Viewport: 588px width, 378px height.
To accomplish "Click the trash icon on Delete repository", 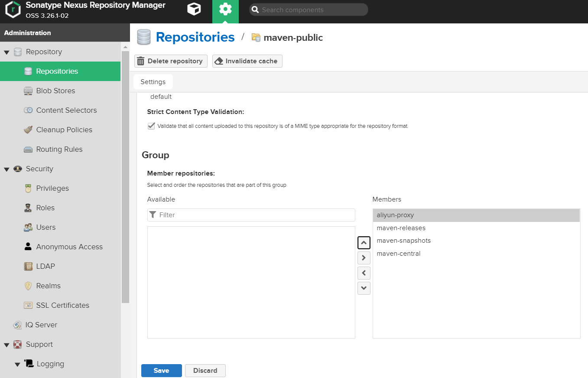I will pos(141,61).
